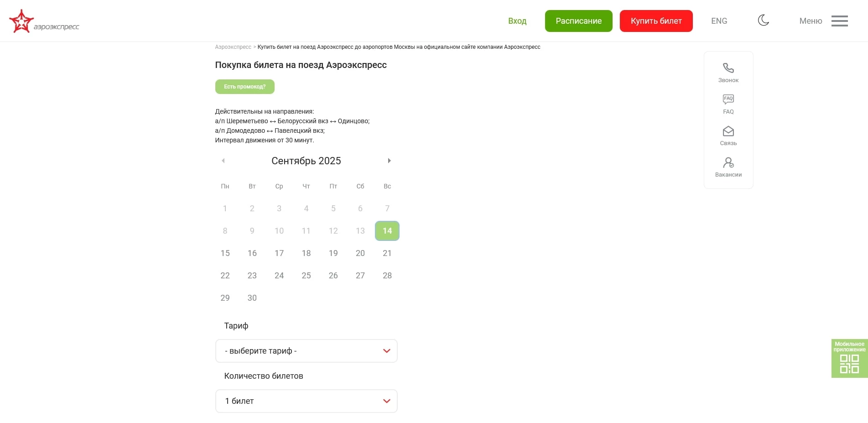Go to the previous calendar month
The height and width of the screenshot is (423, 868).
coord(223,161)
